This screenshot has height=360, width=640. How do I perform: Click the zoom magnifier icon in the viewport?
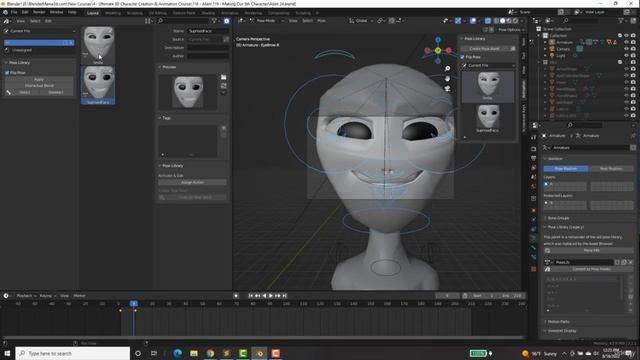pos(447,69)
